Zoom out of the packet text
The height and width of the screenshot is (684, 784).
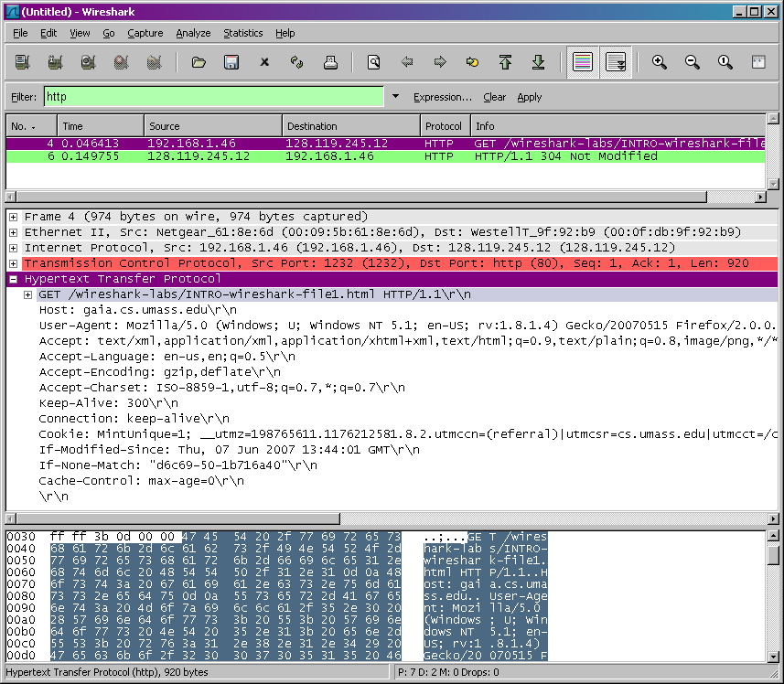tap(693, 62)
